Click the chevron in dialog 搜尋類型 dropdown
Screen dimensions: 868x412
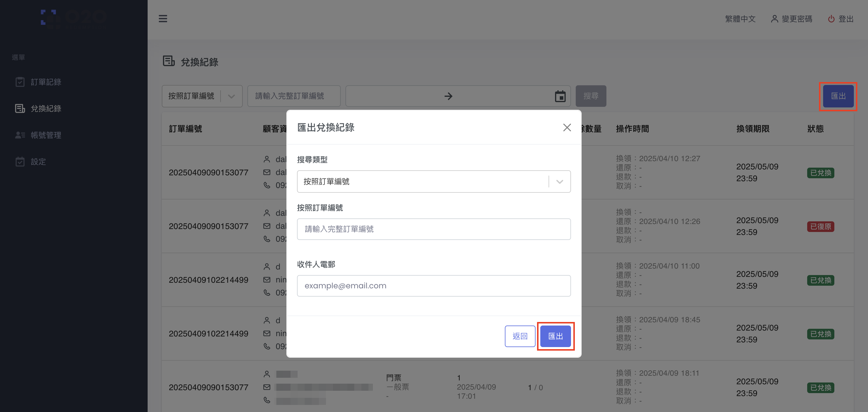(559, 182)
